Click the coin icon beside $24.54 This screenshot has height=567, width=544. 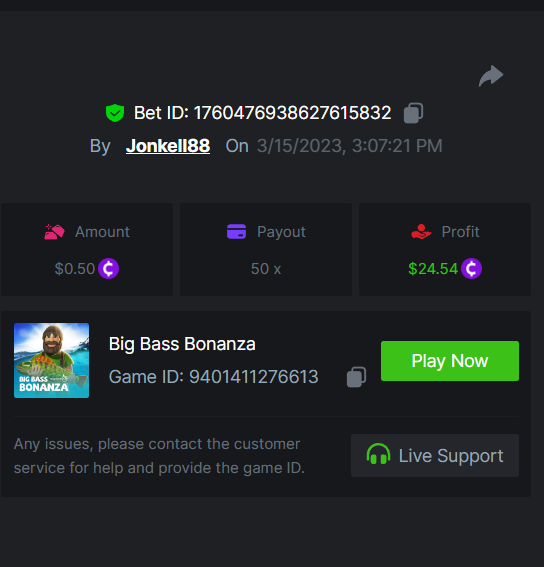click(471, 269)
